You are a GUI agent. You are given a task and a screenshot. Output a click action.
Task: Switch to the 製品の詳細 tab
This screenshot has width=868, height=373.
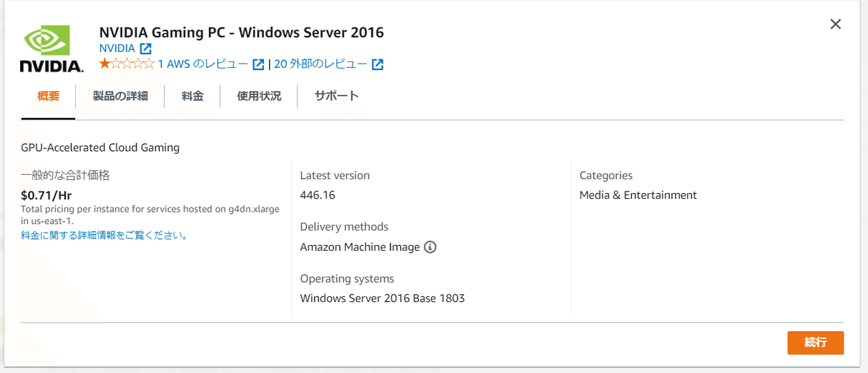point(120,96)
